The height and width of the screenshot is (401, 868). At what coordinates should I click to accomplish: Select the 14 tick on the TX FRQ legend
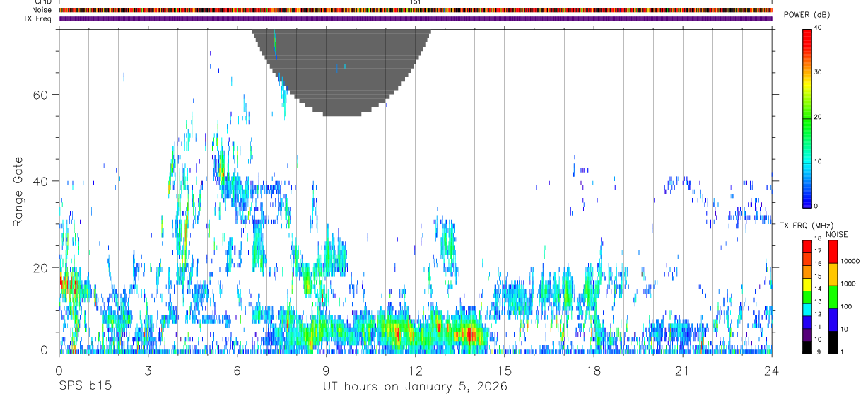[x=819, y=289]
